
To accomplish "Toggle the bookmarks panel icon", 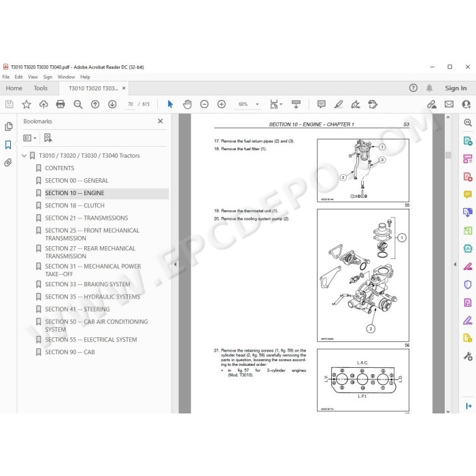I will [8, 144].
